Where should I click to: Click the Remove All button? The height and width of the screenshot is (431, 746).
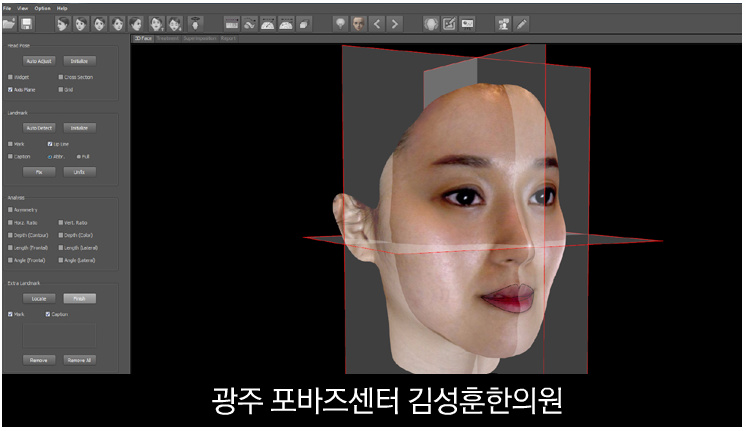[x=79, y=360]
